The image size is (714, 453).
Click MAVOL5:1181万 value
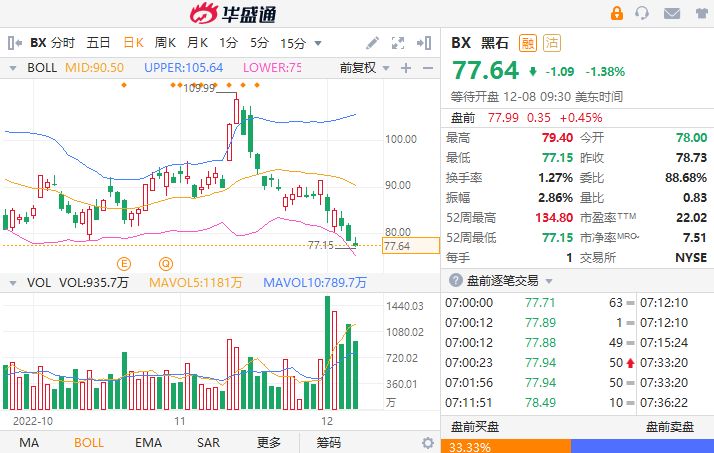click(196, 283)
